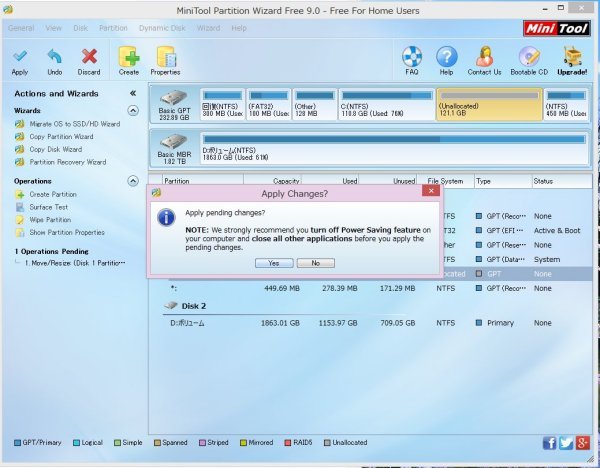Open the View menu
This screenshot has height=468, width=600.
tap(53, 28)
